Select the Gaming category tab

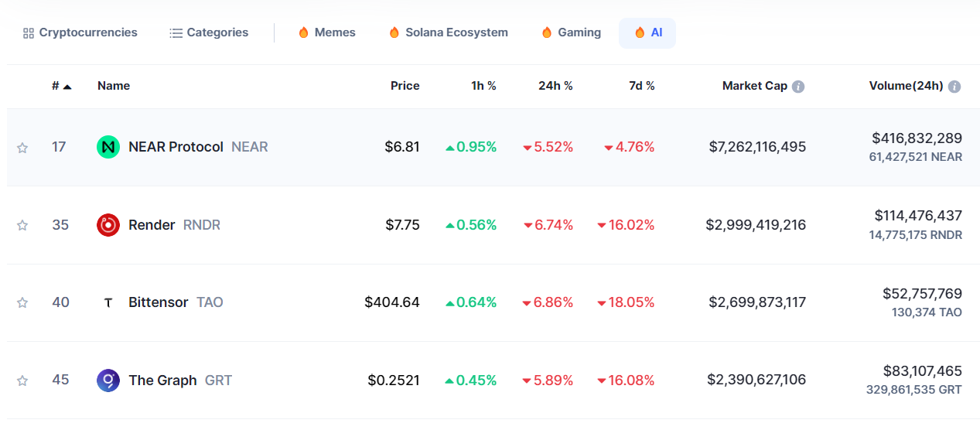[572, 32]
